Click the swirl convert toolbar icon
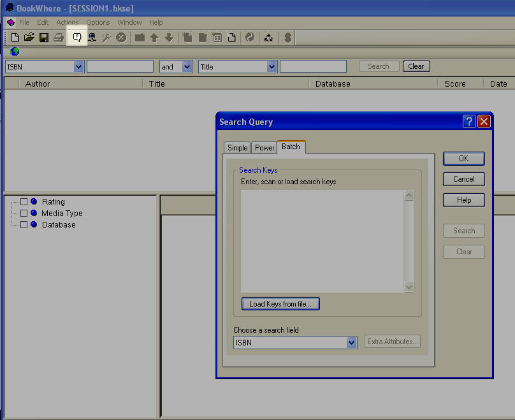The height and width of the screenshot is (420, 515). click(250, 38)
